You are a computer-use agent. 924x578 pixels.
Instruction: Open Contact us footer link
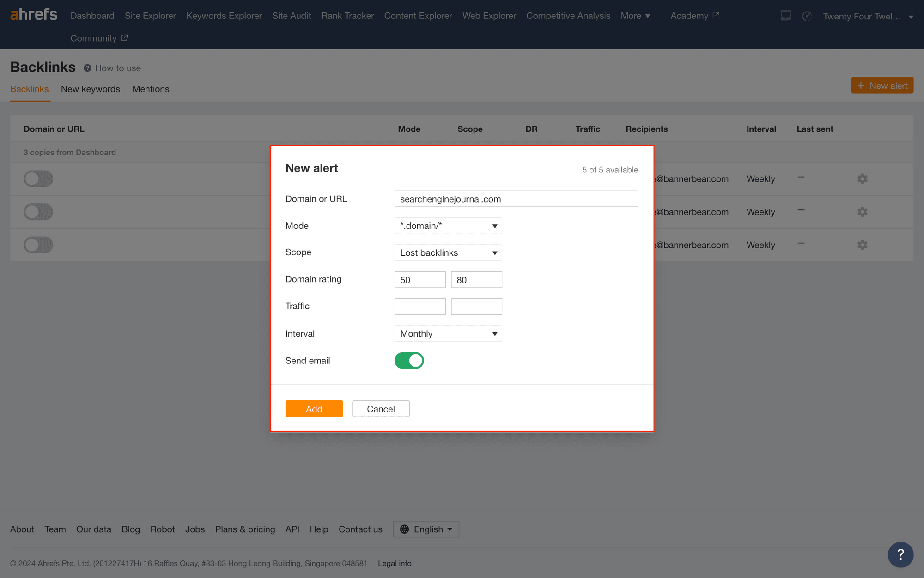[360, 529]
